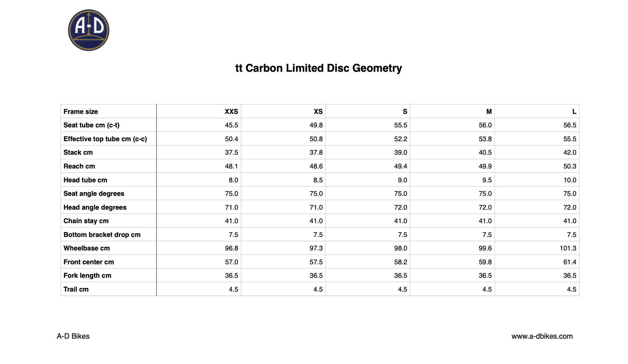Select the Bottom bracket drop cm label

(x=102, y=235)
